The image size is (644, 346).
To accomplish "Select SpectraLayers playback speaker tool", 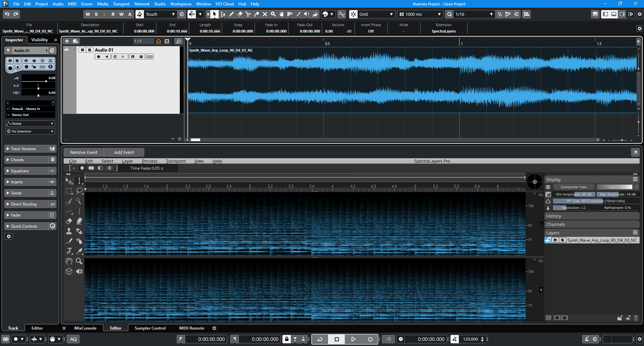I will (79, 271).
